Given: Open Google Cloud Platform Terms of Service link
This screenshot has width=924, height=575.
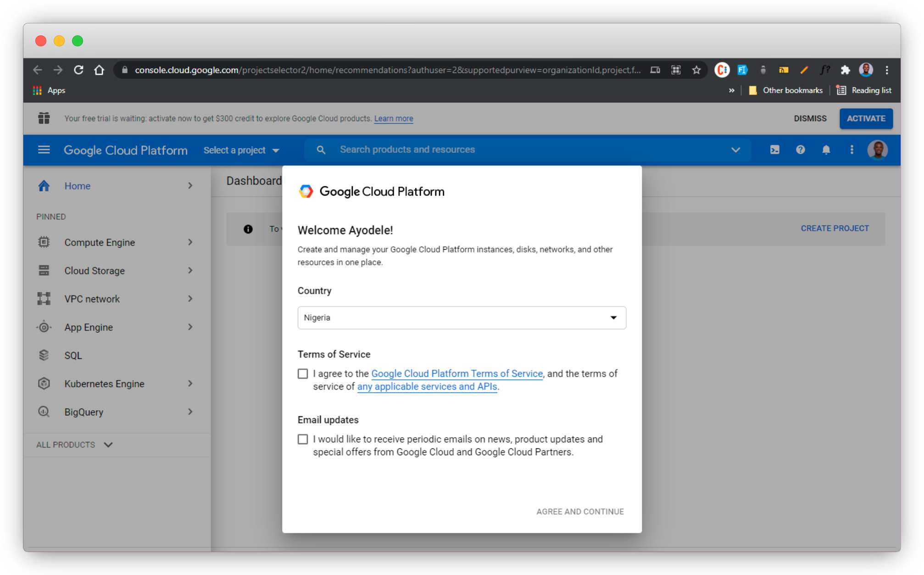Looking at the screenshot, I should (x=457, y=374).
